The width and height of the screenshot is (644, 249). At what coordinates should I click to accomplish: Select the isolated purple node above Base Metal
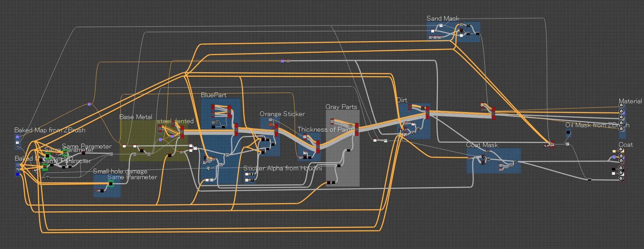[x=89, y=104]
